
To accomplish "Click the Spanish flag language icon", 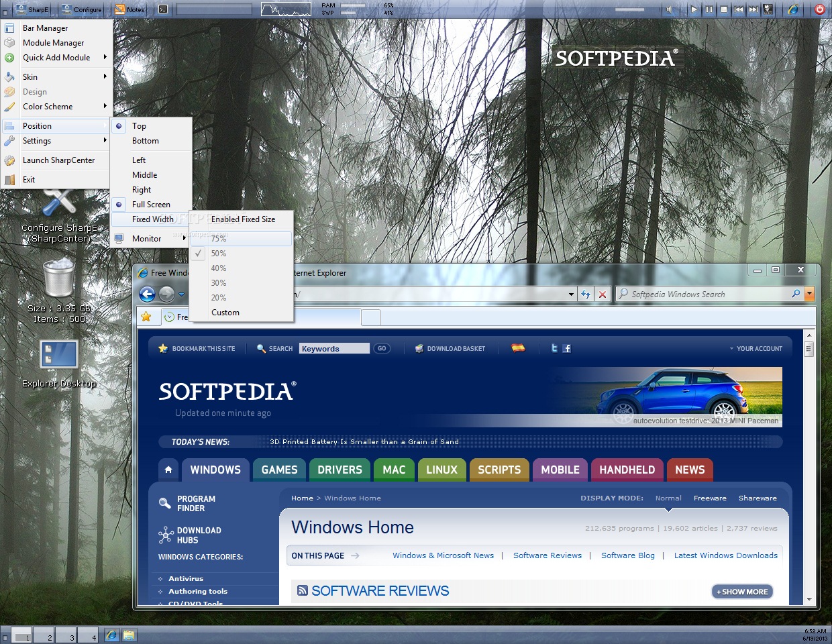I will 518,348.
